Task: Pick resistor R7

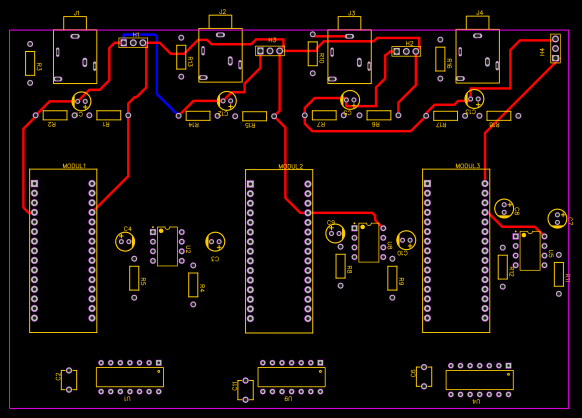Action: [x=324, y=115]
